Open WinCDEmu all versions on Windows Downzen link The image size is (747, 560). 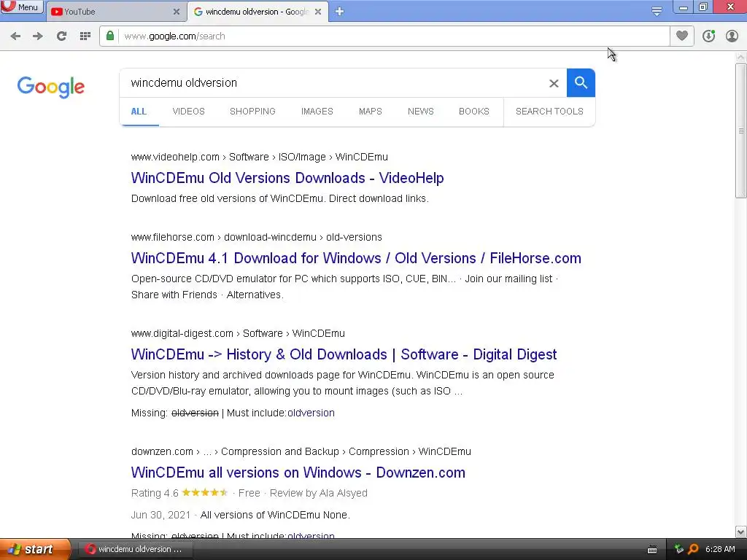click(298, 472)
